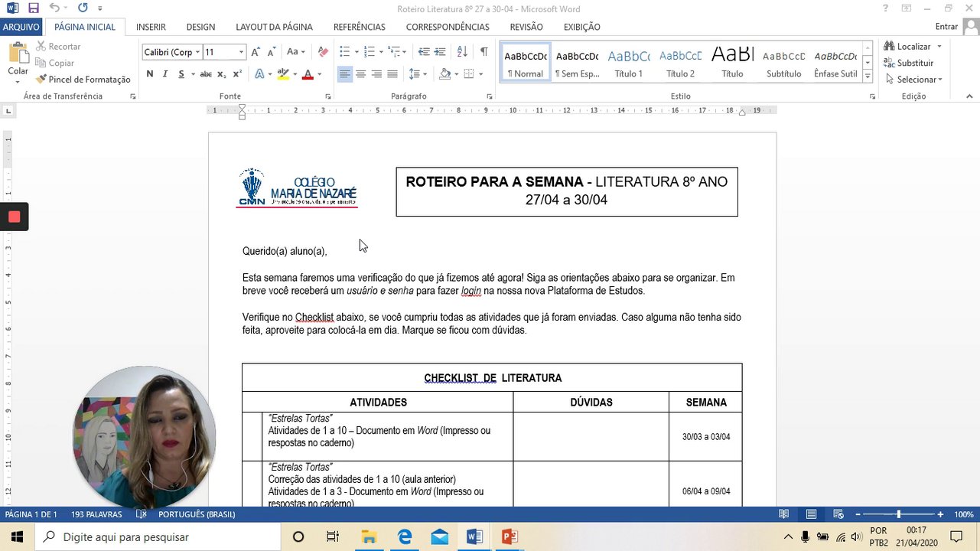
Task: Apply the Título 1 style
Action: [629, 64]
